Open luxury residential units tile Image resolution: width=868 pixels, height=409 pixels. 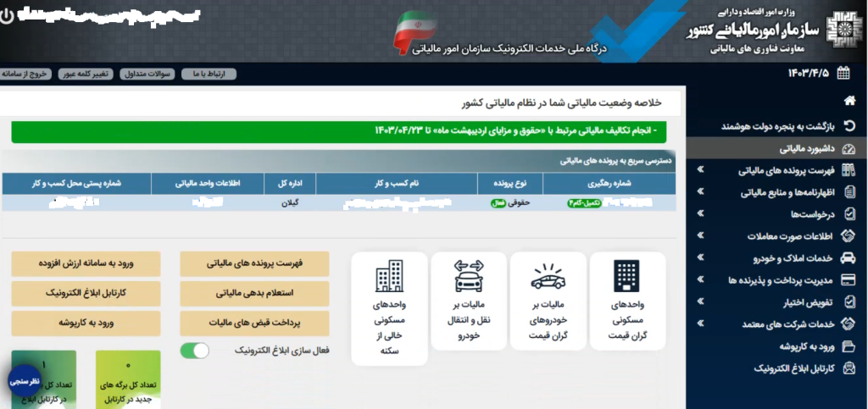627,300
